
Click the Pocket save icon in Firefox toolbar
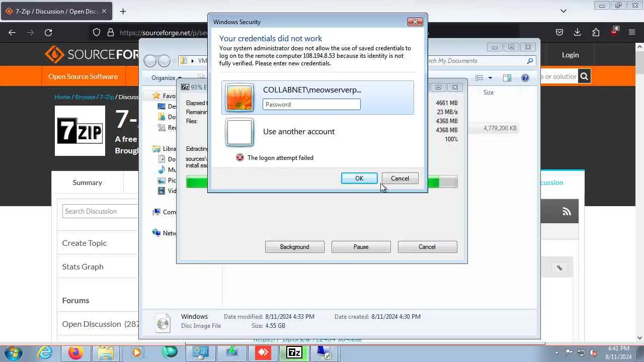click(x=559, y=32)
